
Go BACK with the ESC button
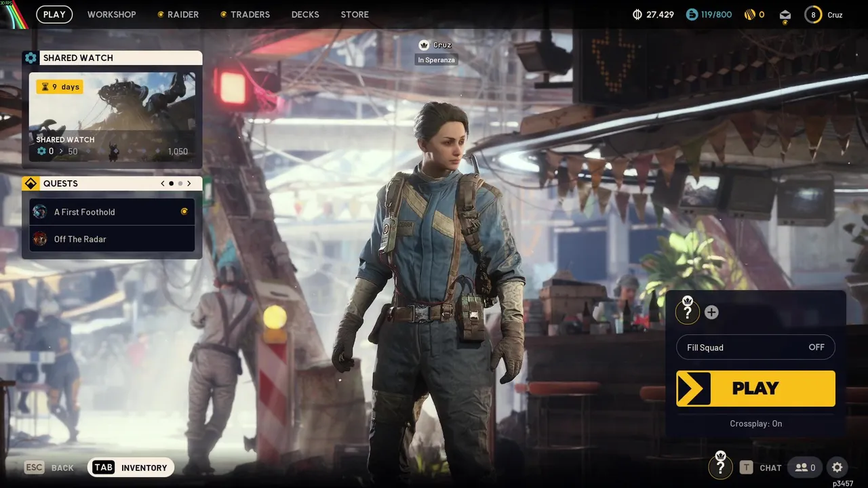pyautogui.click(x=49, y=468)
